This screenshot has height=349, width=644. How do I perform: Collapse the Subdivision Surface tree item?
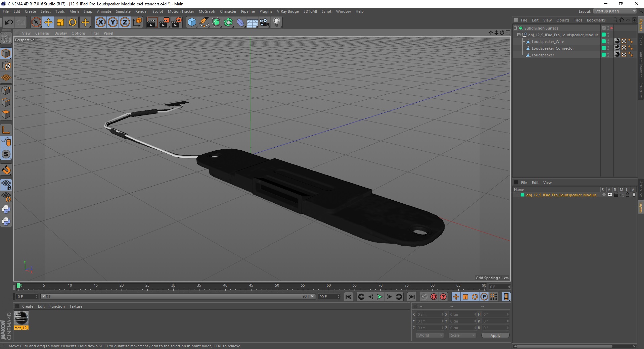click(515, 28)
